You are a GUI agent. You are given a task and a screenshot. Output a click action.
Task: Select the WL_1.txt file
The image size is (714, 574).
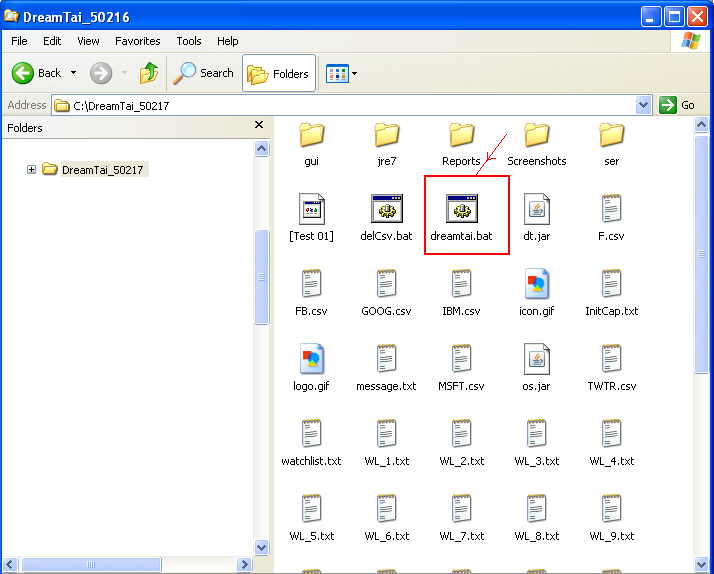(x=387, y=442)
